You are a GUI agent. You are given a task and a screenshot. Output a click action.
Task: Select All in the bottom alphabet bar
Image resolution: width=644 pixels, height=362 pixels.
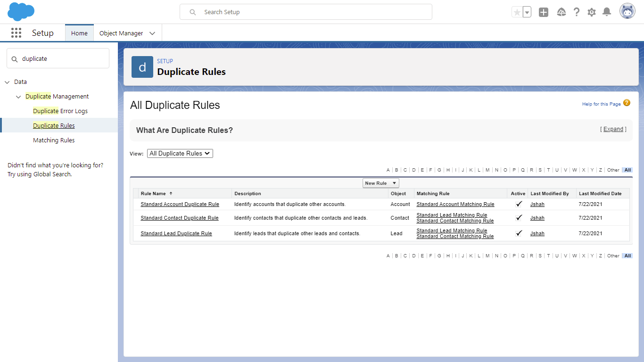tap(627, 255)
